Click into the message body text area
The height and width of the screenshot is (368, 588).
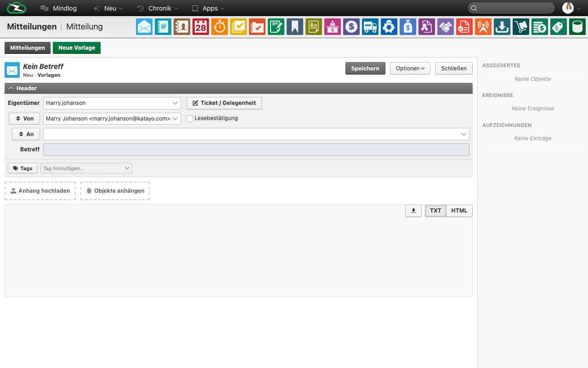point(238,251)
